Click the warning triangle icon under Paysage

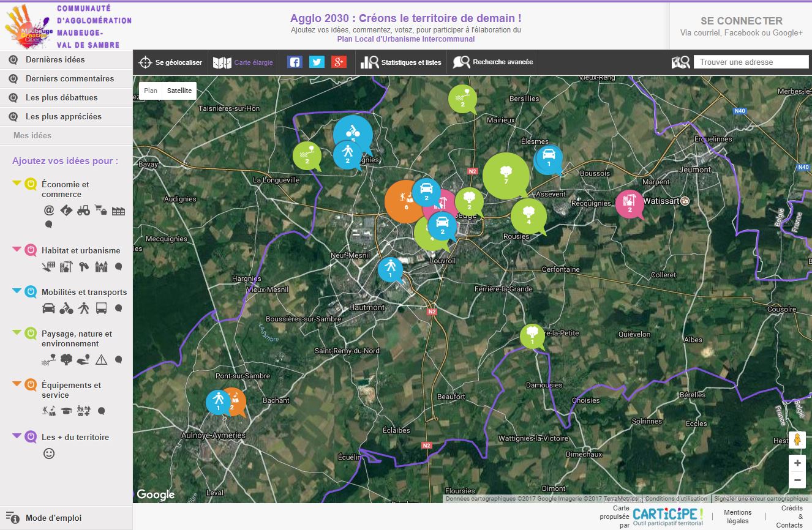tap(101, 360)
